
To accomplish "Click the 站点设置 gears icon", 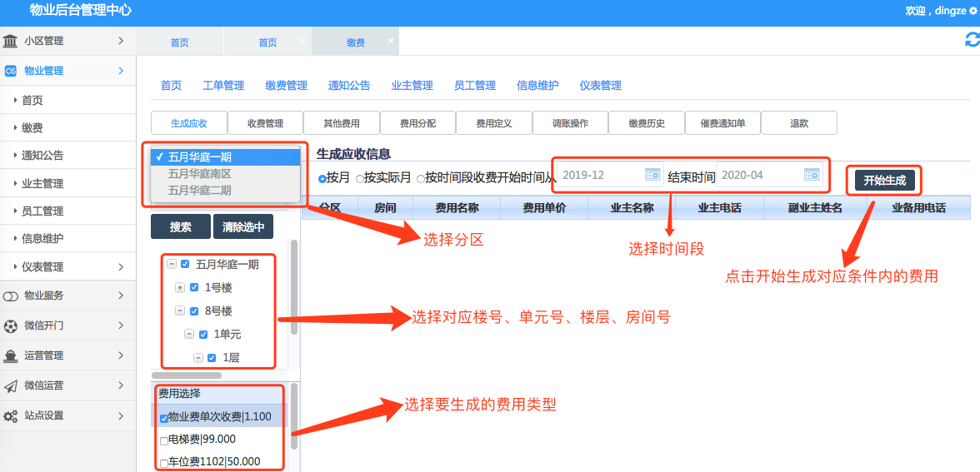I will (11, 416).
